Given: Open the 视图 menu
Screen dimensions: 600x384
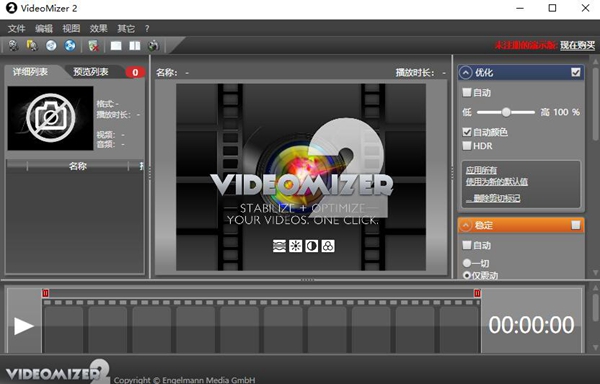Looking at the screenshot, I should pos(71,29).
